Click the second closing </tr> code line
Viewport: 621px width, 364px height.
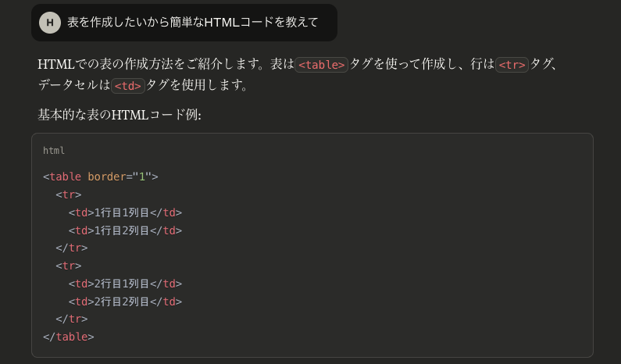(72, 319)
